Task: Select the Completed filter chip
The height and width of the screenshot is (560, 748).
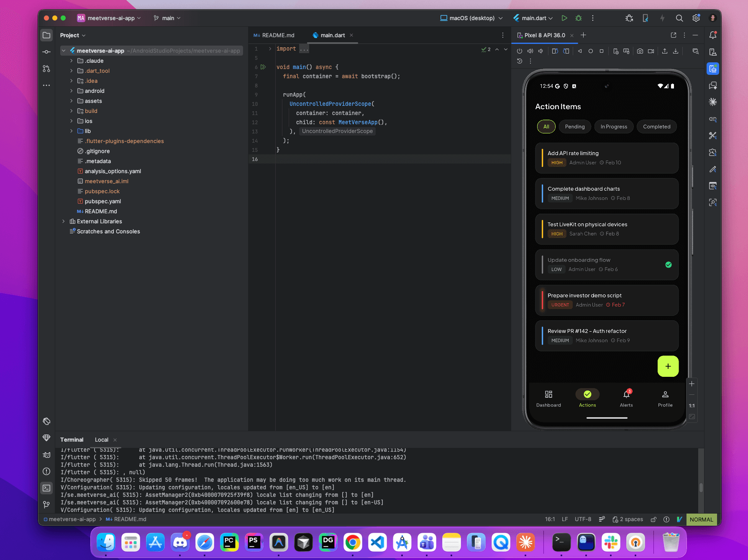Action: (656, 126)
